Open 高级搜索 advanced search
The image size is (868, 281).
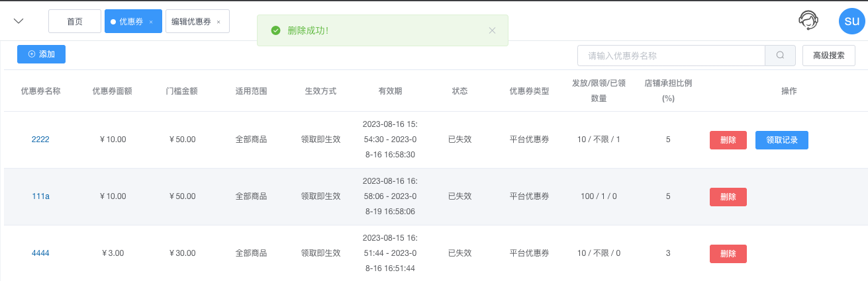coord(828,56)
